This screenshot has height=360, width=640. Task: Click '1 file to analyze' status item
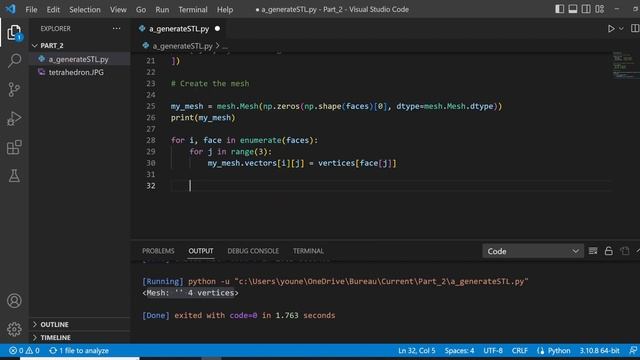coord(79,351)
